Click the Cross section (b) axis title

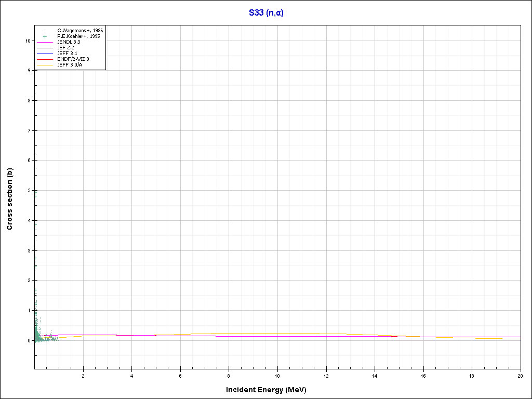click(9, 199)
